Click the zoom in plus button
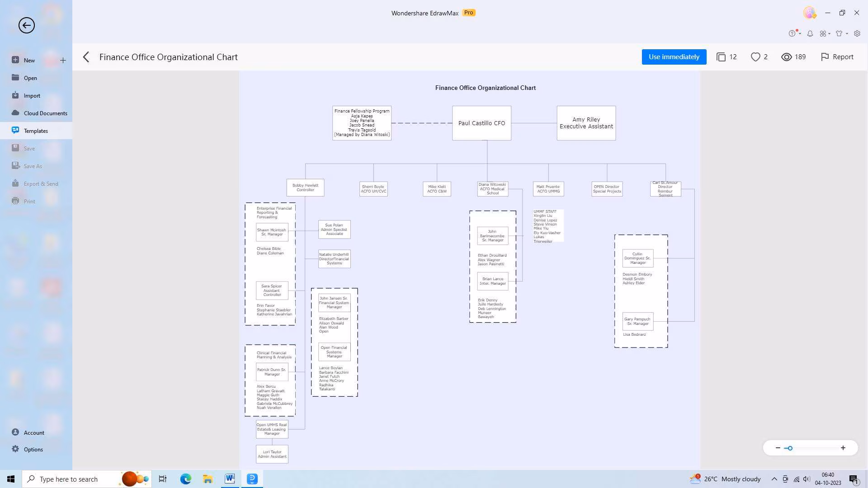Screen dimensions: 868x488 tap(843, 448)
